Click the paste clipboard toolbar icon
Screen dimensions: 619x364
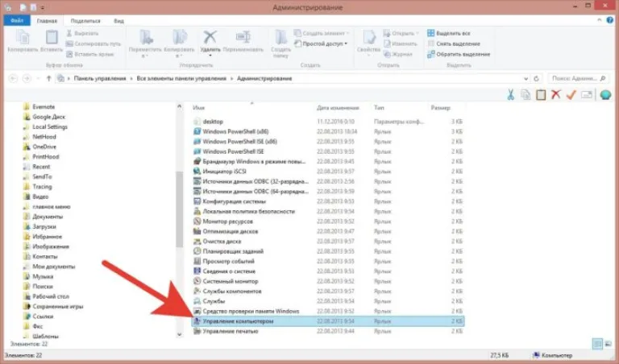tap(541, 95)
